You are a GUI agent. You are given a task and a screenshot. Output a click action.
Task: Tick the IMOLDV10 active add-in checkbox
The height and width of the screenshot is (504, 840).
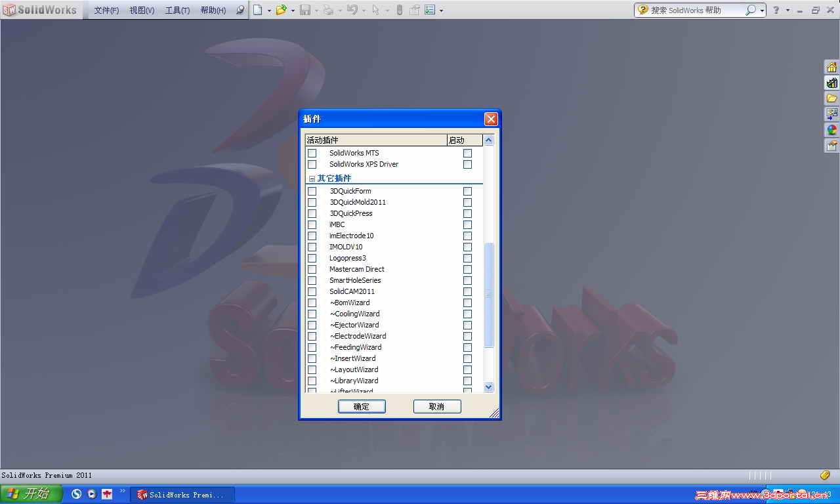(x=312, y=247)
